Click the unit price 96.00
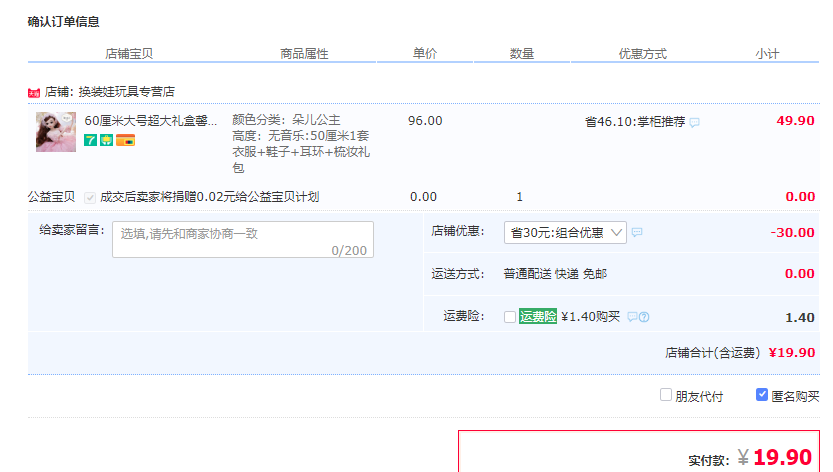The width and height of the screenshot is (833, 472). click(425, 121)
